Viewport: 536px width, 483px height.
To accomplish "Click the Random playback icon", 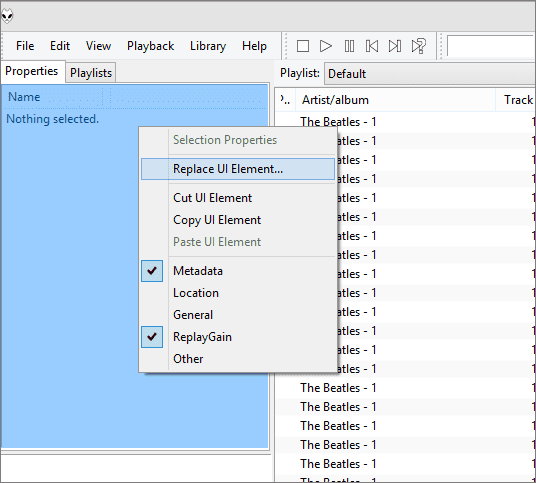I will pyautogui.click(x=419, y=46).
